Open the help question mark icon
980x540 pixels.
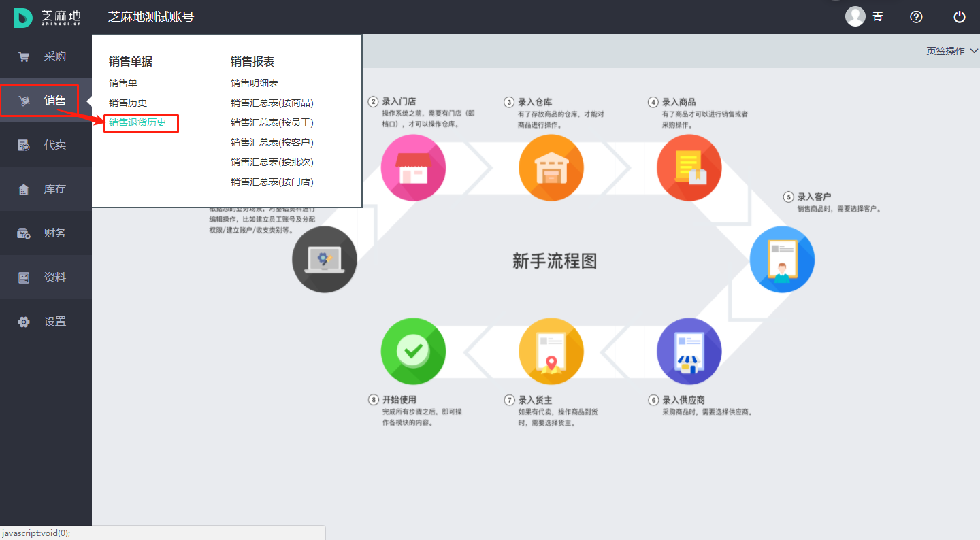917,17
